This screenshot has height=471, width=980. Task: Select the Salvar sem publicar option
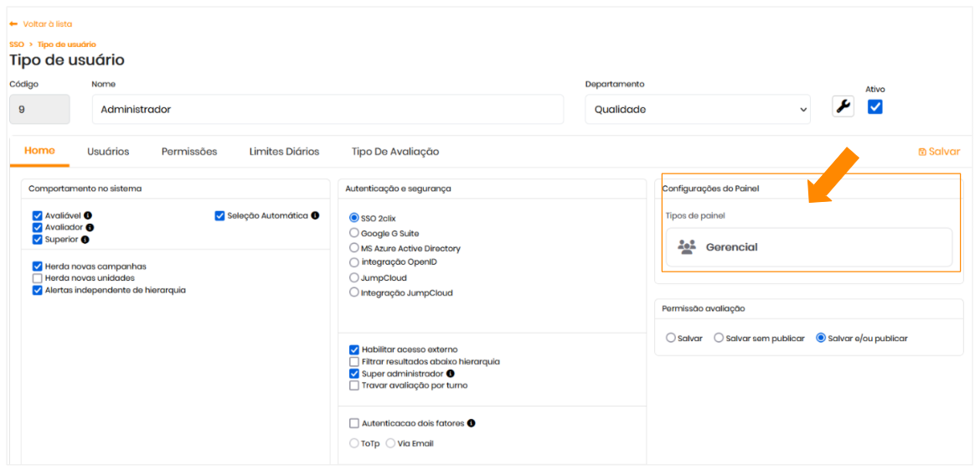coord(719,339)
